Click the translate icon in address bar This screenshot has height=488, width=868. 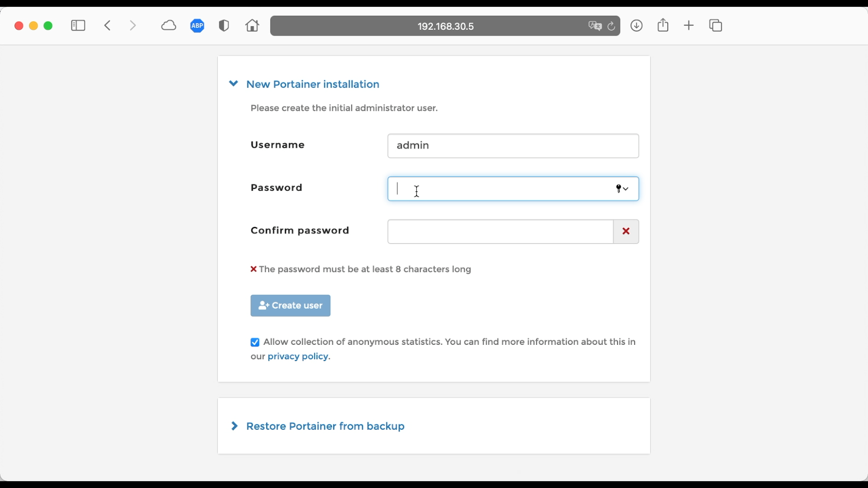tap(594, 26)
